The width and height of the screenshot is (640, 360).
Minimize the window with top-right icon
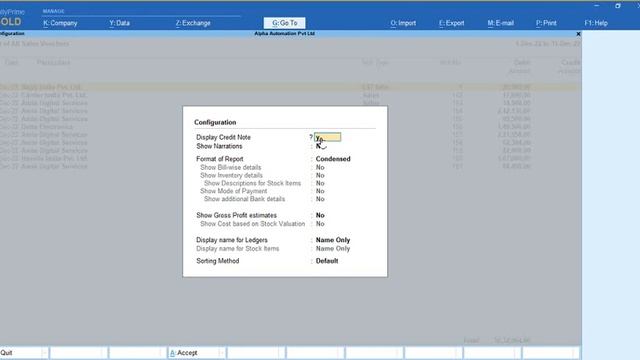click(x=597, y=6)
